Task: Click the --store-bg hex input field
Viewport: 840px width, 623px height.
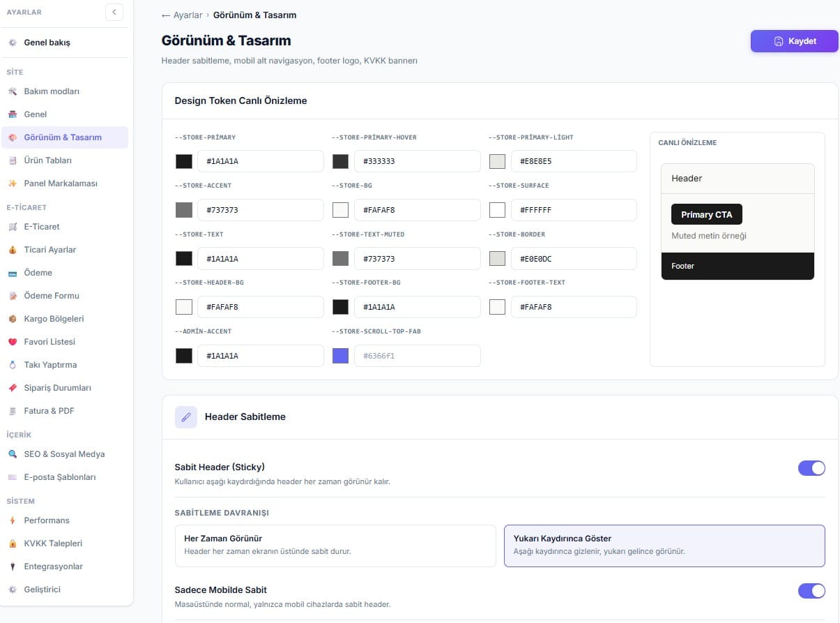Action: tap(418, 210)
